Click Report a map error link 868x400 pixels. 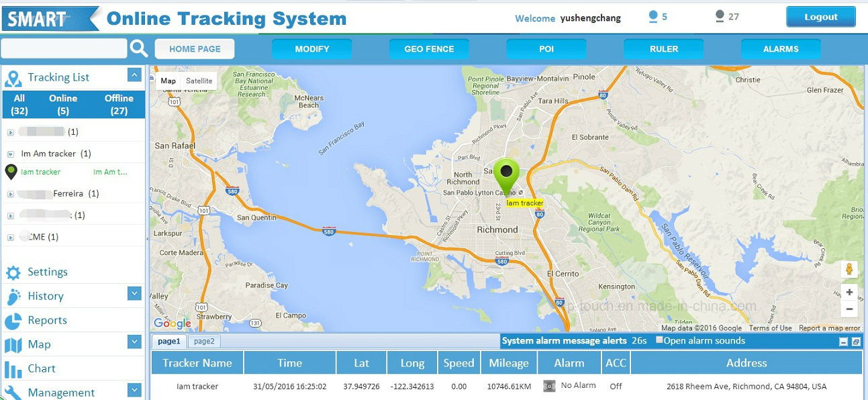pos(829,328)
